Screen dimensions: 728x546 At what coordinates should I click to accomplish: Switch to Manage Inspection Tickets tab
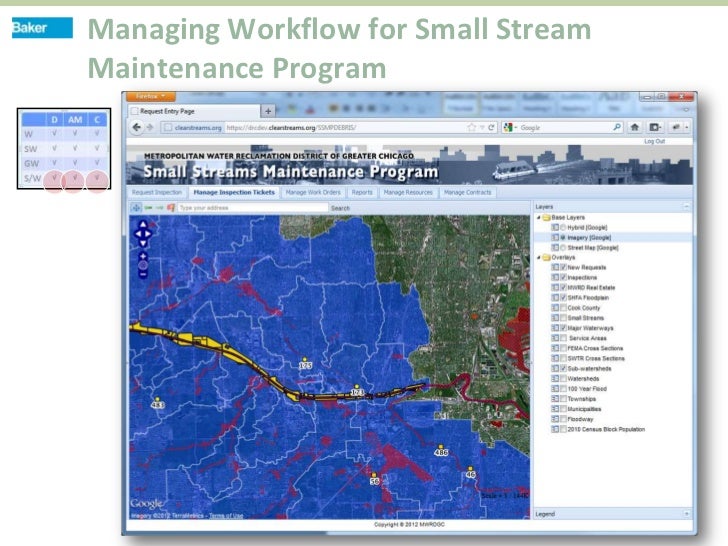tap(234, 192)
